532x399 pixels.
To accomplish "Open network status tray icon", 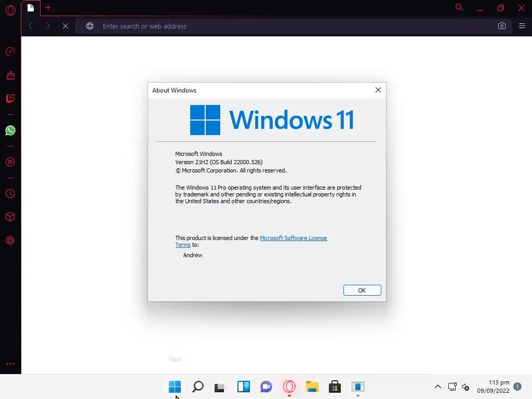I will point(453,387).
